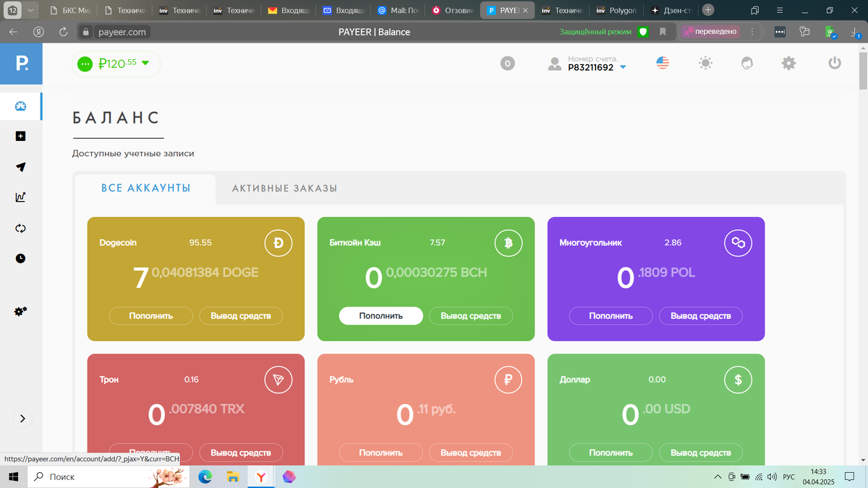Open the ₽120.55 balance dropdown
The width and height of the screenshot is (868, 488).
point(116,64)
